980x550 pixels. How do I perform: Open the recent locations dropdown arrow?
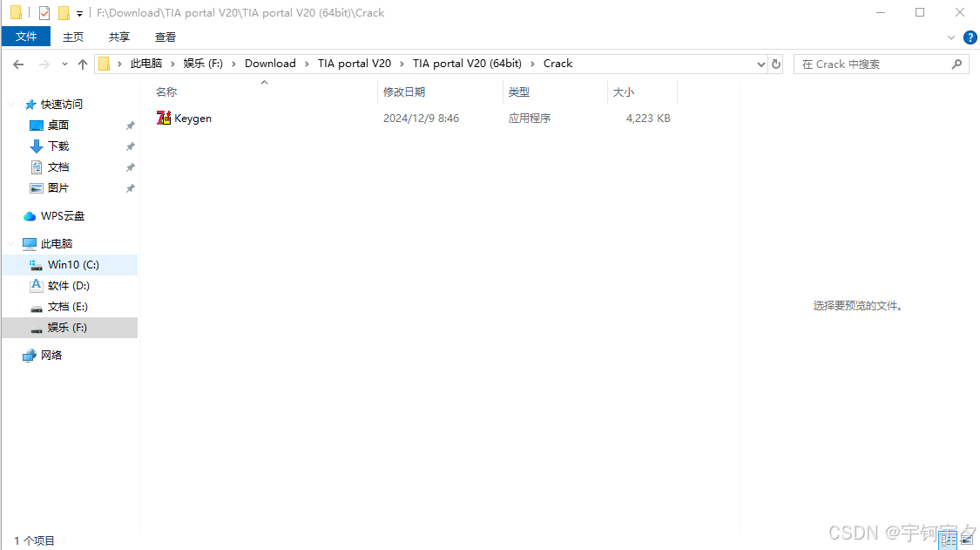tap(64, 65)
